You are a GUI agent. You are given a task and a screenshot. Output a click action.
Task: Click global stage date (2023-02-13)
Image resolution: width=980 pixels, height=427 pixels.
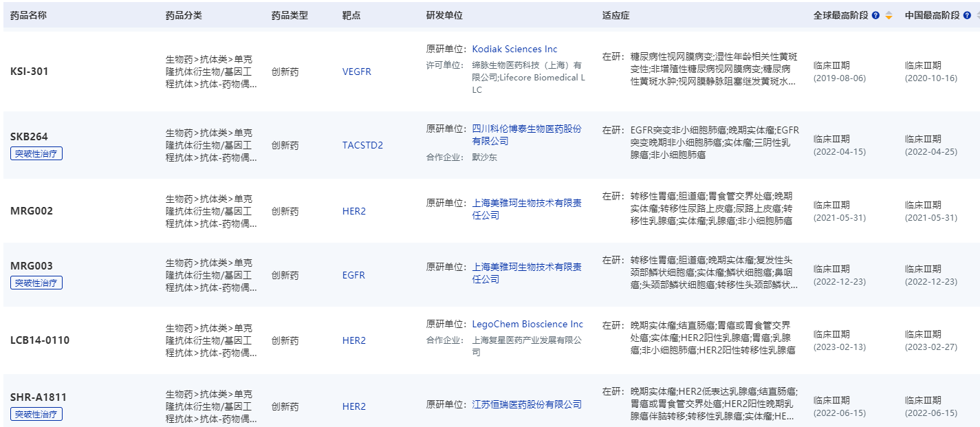click(840, 347)
